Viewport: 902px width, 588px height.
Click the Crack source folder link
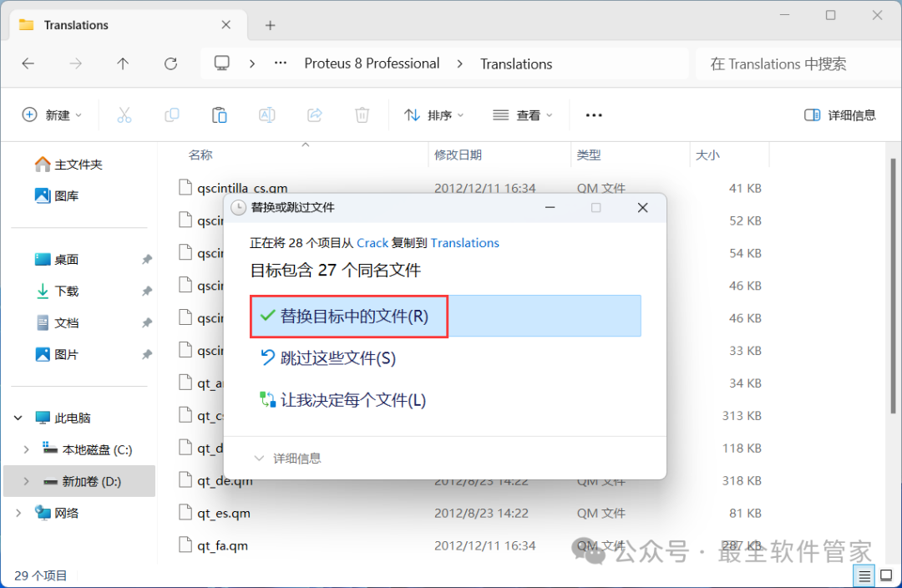pyautogui.click(x=372, y=243)
